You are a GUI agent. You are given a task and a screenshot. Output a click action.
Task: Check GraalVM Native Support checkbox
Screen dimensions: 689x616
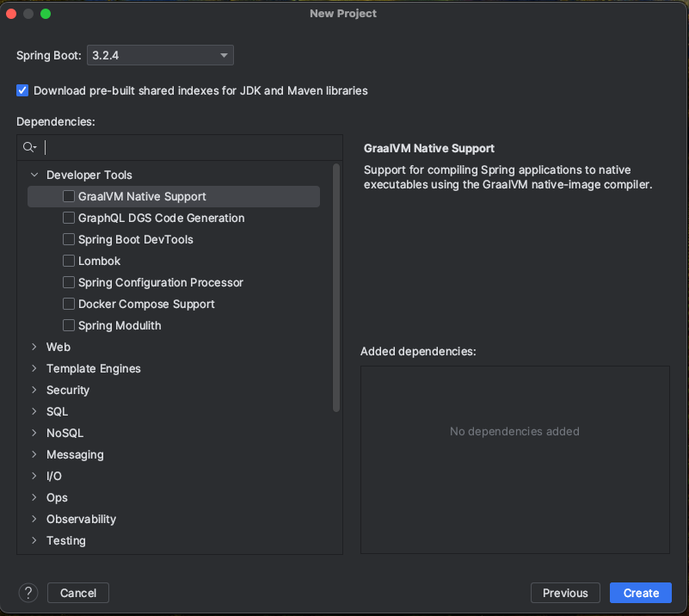point(69,196)
